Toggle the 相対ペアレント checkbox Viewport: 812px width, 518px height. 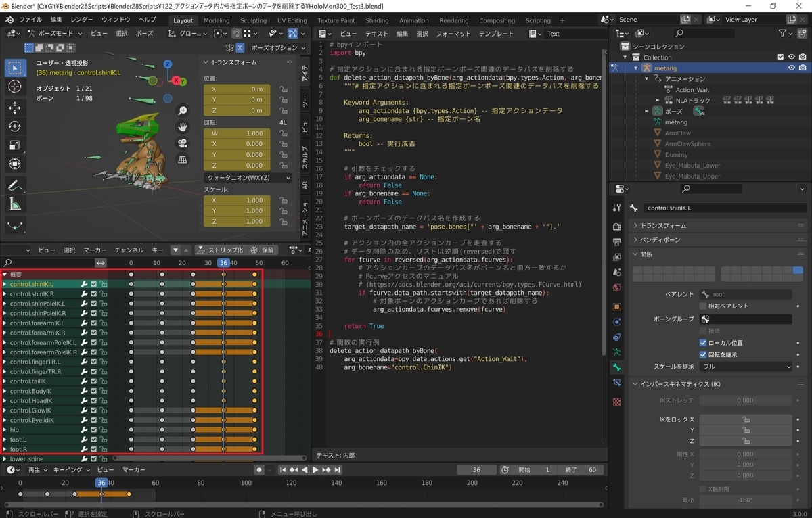[702, 305]
